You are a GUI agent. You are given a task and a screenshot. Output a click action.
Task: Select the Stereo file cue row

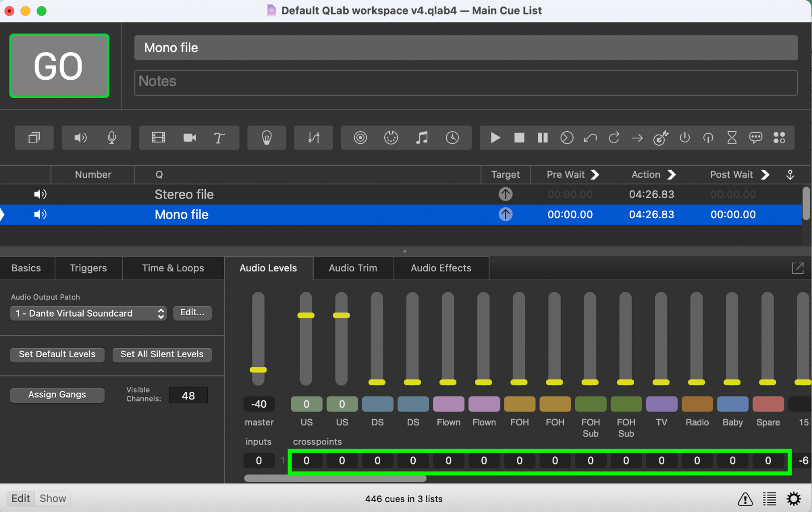click(401, 194)
